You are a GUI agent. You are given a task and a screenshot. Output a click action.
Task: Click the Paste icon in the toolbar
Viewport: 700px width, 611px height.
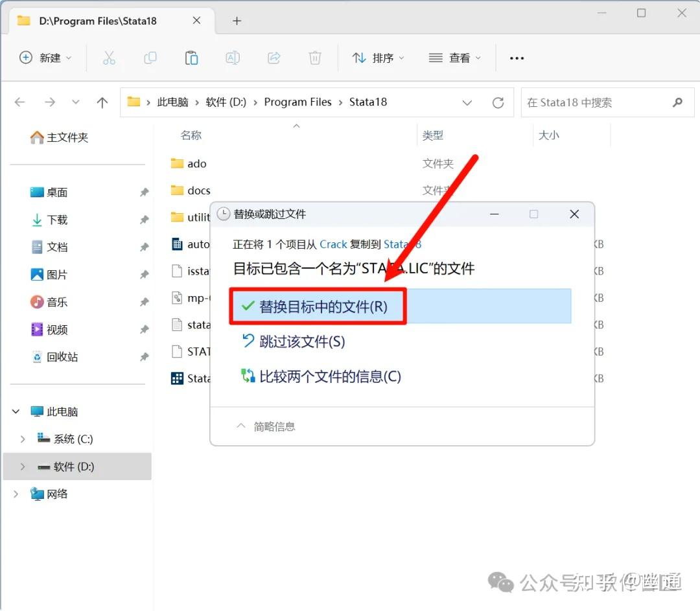pos(191,58)
